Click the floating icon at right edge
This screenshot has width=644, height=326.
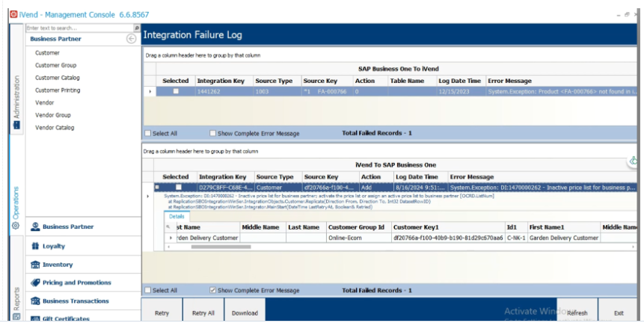coord(634,161)
